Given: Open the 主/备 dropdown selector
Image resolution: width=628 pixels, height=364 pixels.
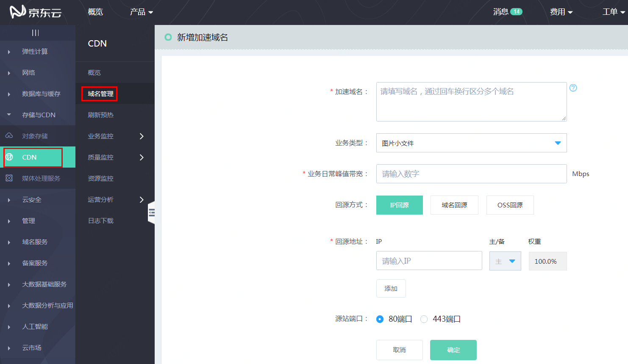Looking at the screenshot, I should point(505,261).
